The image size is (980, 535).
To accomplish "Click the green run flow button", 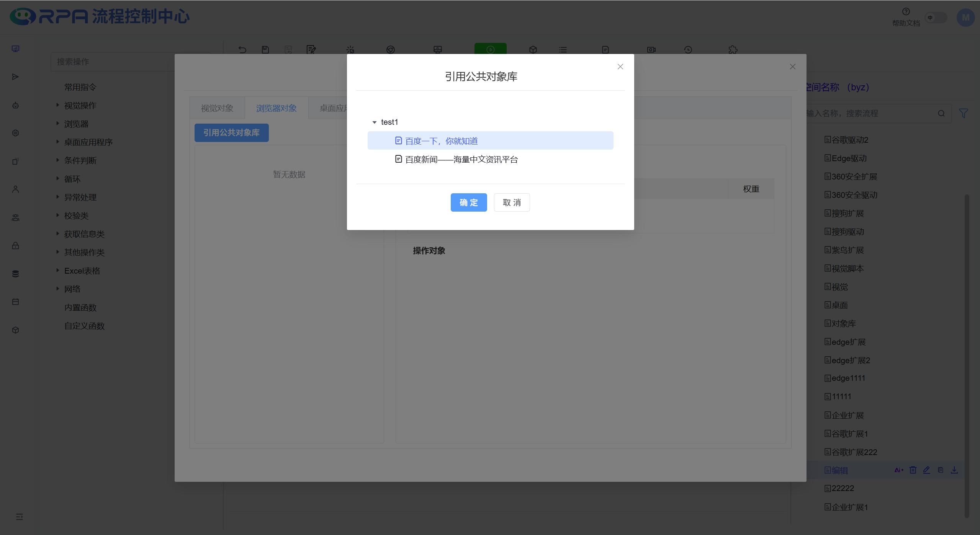I will point(490,49).
